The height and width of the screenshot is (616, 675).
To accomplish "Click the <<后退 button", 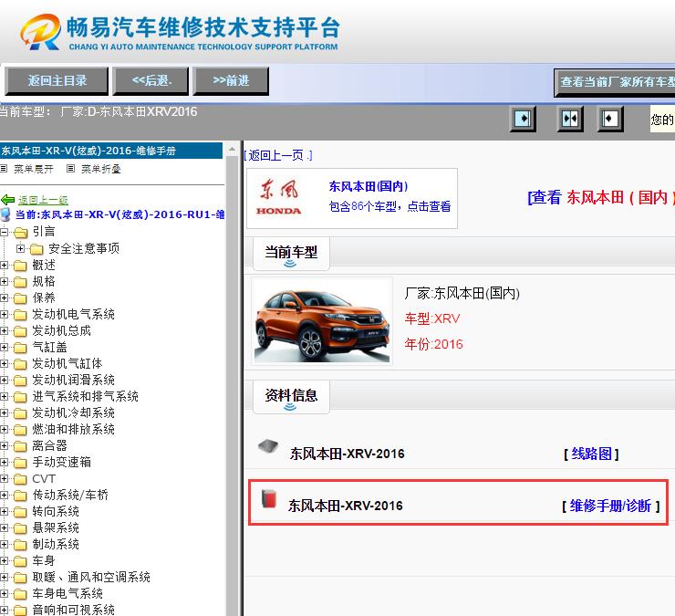I will (151, 81).
